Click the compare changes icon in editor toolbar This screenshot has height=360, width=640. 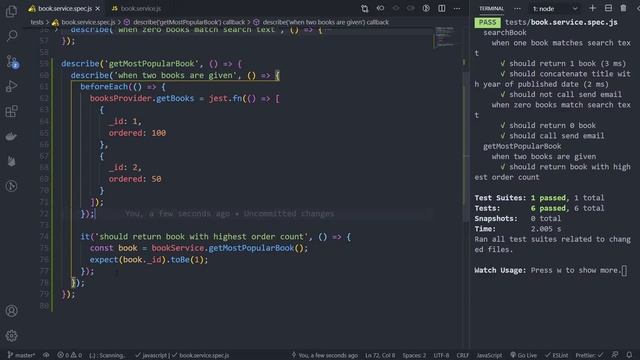coord(364,9)
